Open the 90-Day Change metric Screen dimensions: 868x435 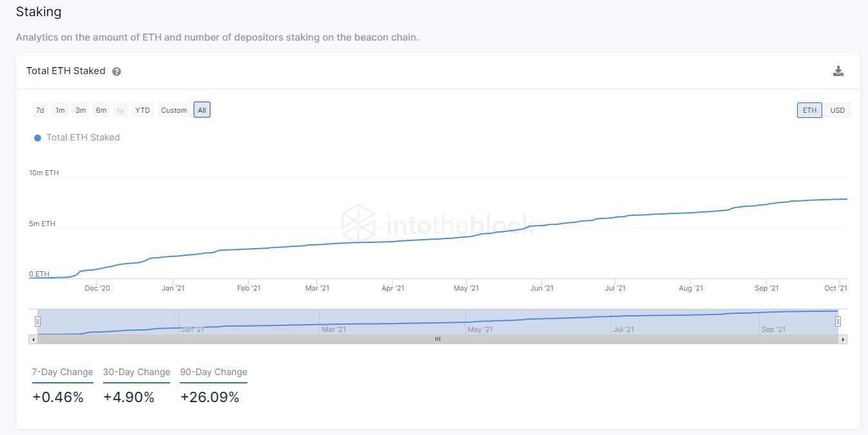(213, 372)
